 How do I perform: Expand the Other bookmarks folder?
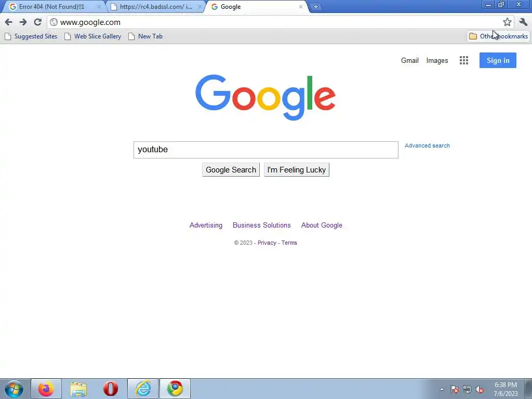tap(498, 36)
